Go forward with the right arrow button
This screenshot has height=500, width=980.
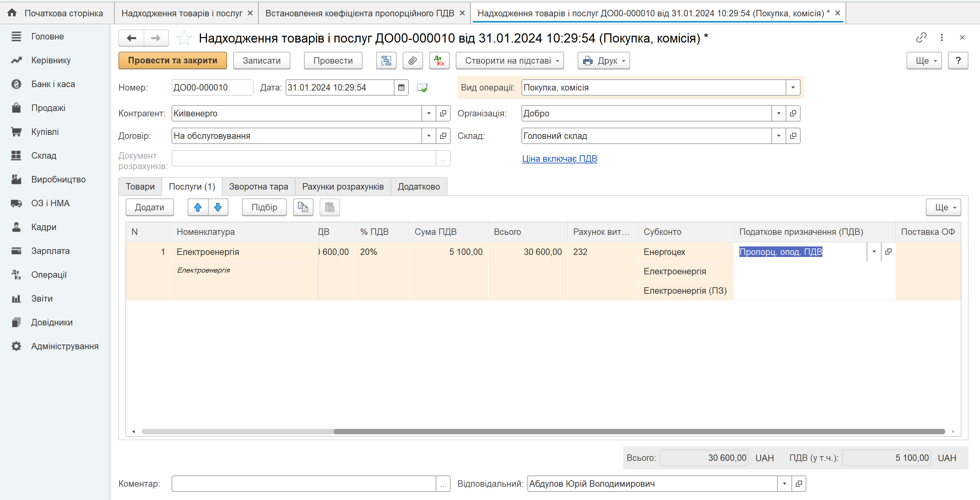click(156, 38)
